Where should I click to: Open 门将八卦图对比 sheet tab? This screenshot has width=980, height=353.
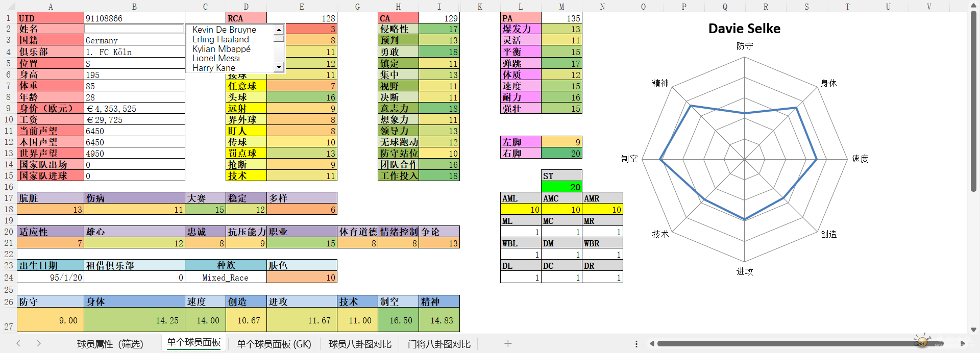click(439, 344)
